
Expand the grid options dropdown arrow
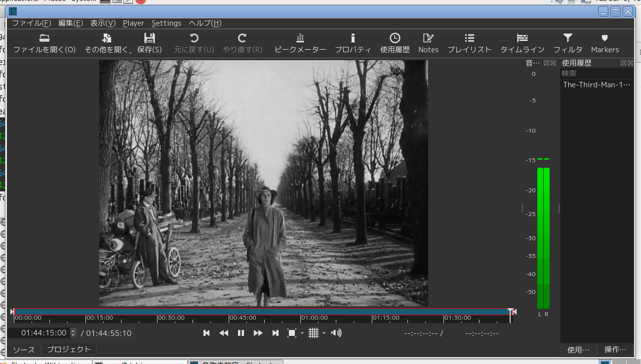tap(324, 333)
